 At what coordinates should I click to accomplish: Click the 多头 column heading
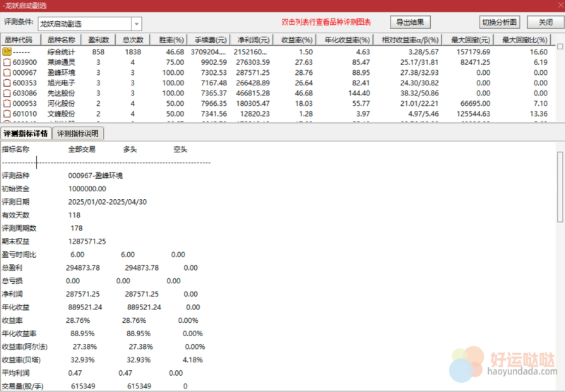tap(130, 149)
